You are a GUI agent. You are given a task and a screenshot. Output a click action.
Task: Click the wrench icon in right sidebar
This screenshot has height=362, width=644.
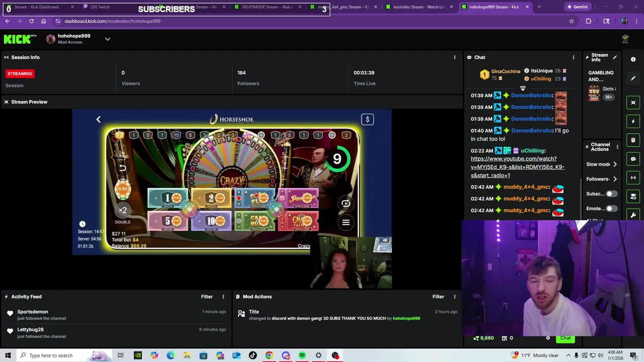[x=633, y=215]
